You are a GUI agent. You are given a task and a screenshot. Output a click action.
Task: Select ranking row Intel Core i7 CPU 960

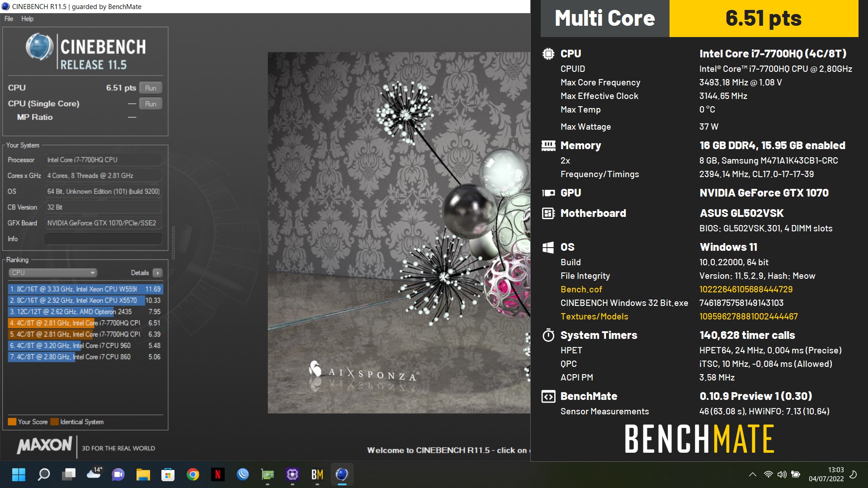[x=85, y=345]
